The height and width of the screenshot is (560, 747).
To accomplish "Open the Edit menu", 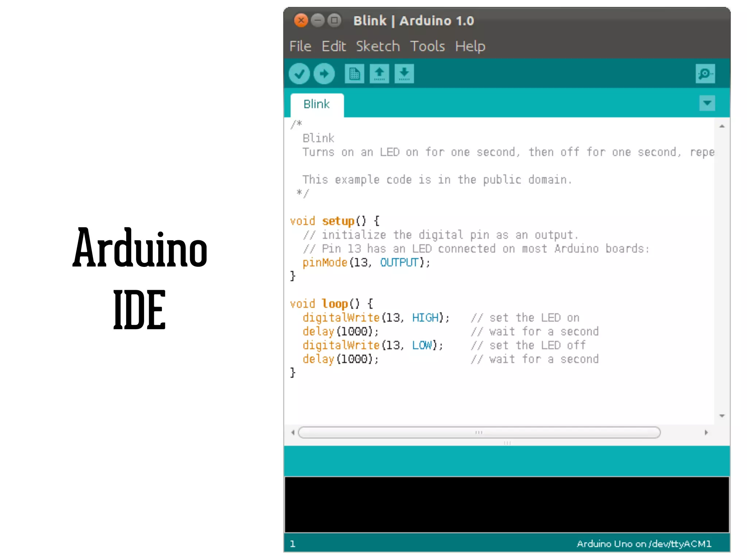I will 334,46.
